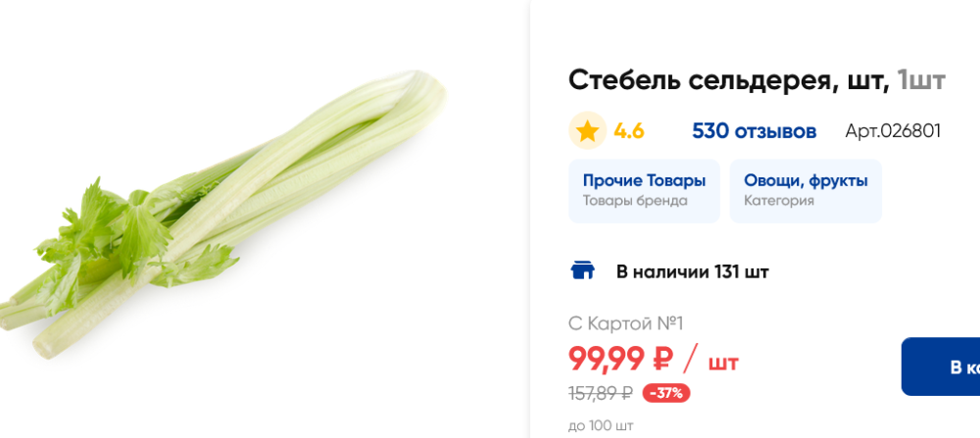980x438 pixels.
Task: Click the yellow star rating icon
Action: pos(587,131)
